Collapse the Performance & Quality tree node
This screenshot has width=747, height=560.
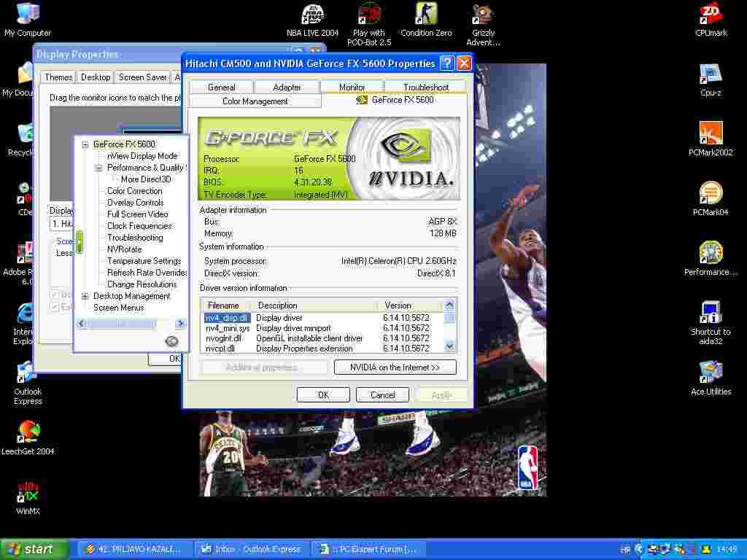pos(99,168)
